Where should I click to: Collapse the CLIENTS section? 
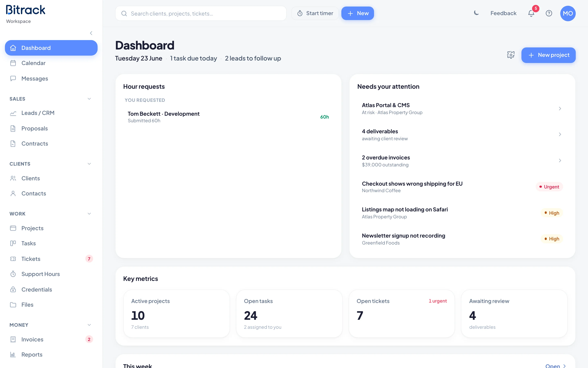pyautogui.click(x=89, y=164)
